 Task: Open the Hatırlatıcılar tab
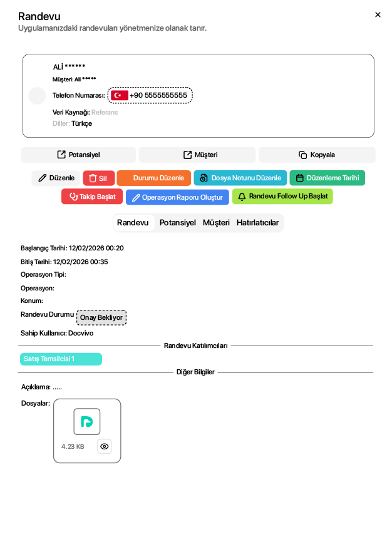(257, 223)
